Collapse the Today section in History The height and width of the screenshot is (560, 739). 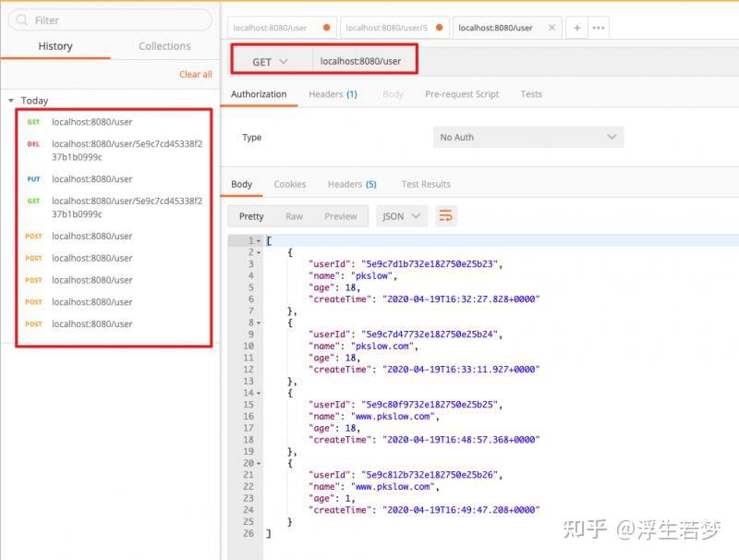[x=10, y=100]
